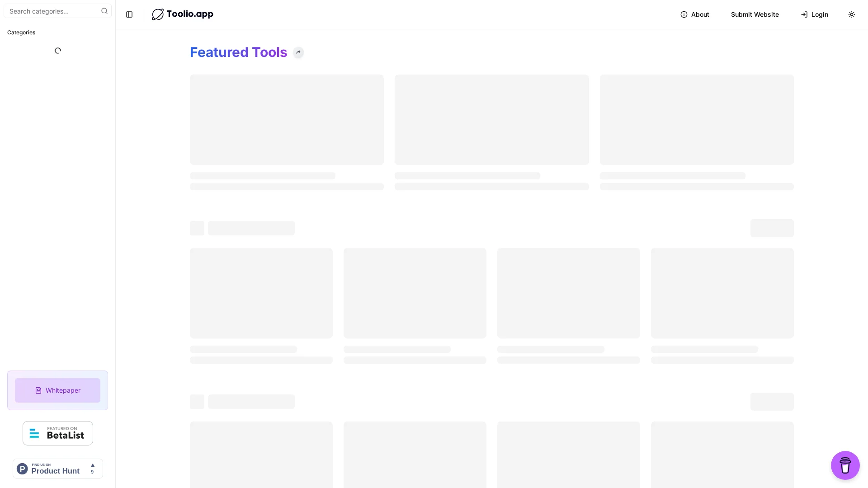
Task: Click the Toolio.app title text
Action: click(190, 14)
